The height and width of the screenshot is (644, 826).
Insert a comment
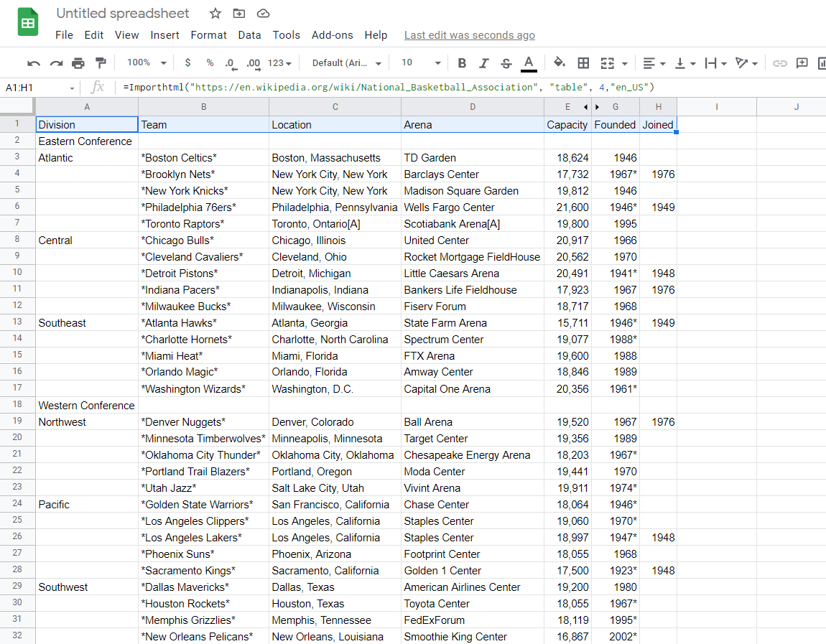802,63
